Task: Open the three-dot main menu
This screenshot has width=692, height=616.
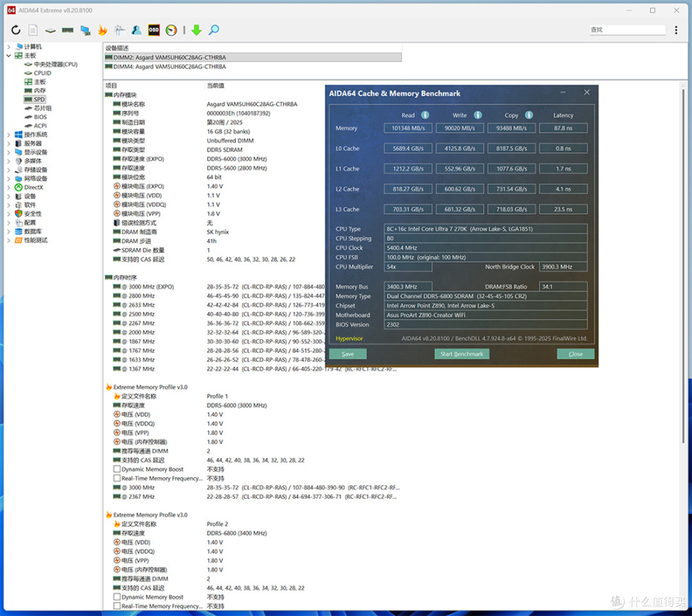Action: point(676,30)
